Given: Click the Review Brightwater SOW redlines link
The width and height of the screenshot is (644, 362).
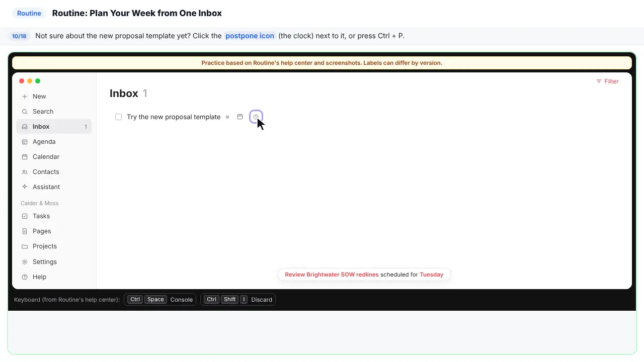Looking at the screenshot, I should [x=332, y=275].
